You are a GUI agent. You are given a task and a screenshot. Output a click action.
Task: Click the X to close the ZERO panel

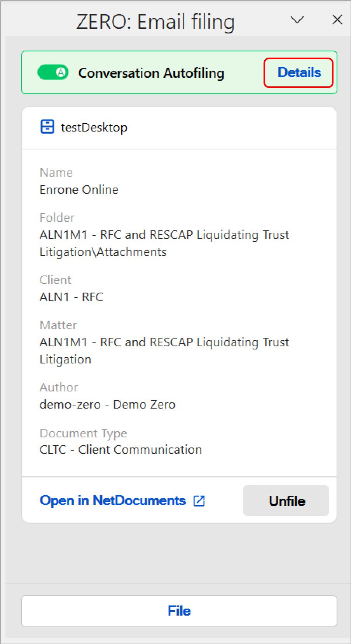point(337,20)
